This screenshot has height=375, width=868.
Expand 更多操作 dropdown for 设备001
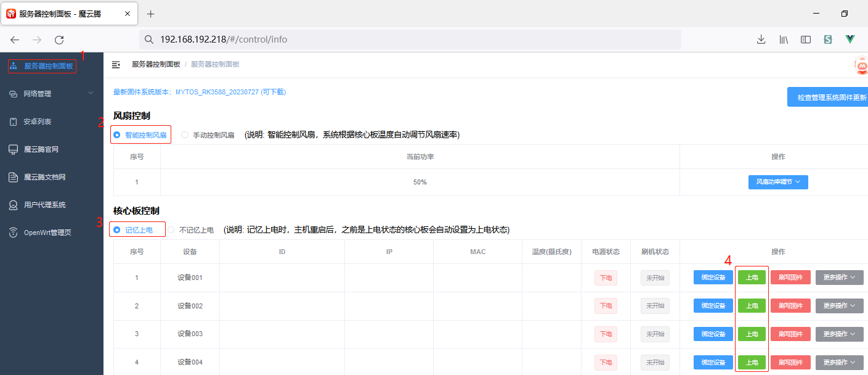click(x=839, y=278)
